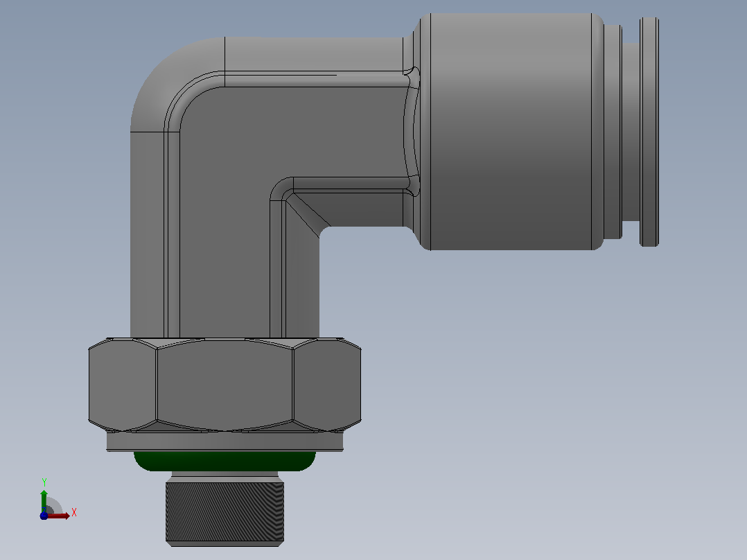Select the release collar flange at far right
The image size is (747, 560).
point(649,132)
